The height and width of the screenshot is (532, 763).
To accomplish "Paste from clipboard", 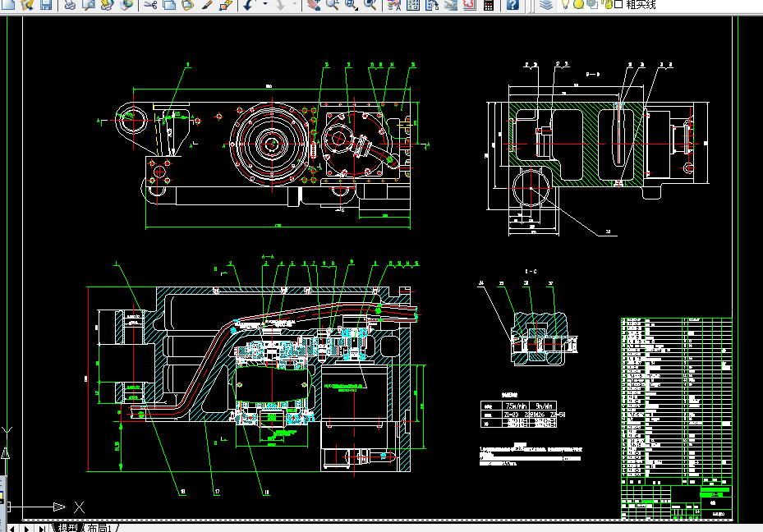I will [x=187, y=5].
